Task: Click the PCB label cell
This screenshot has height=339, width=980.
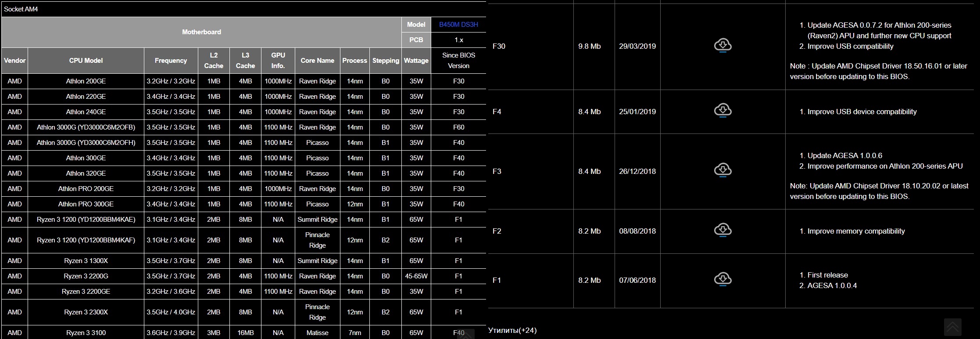Action: click(416, 40)
